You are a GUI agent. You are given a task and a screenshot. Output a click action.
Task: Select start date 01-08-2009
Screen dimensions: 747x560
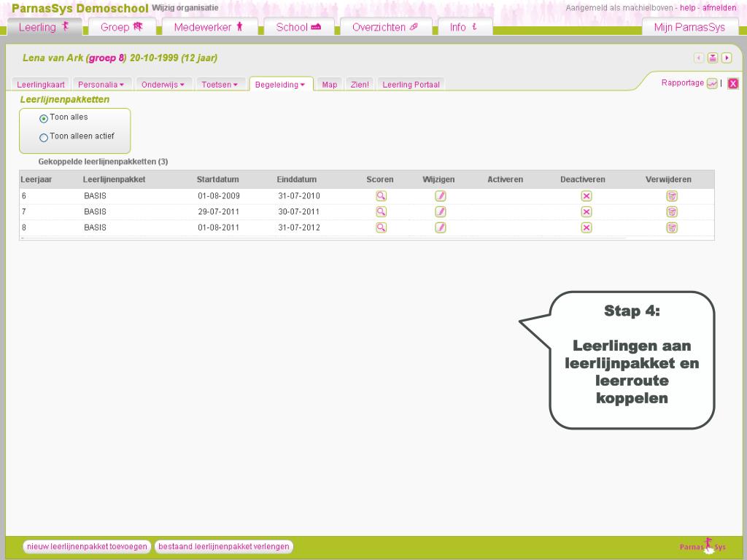[219, 195]
